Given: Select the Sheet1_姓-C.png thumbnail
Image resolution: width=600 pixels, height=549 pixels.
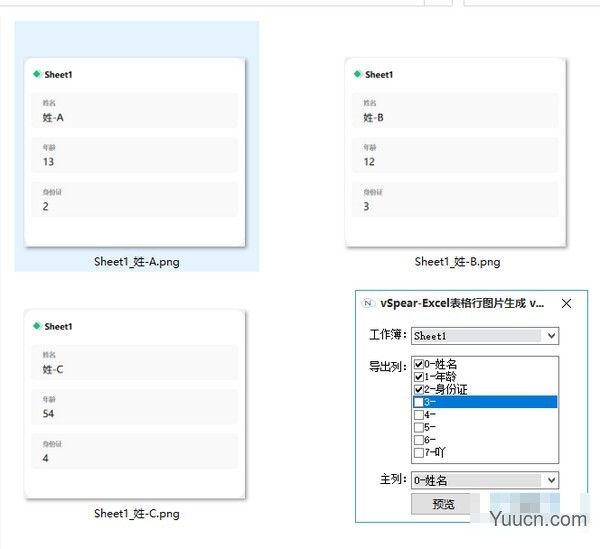Looking at the screenshot, I should point(135,404).
